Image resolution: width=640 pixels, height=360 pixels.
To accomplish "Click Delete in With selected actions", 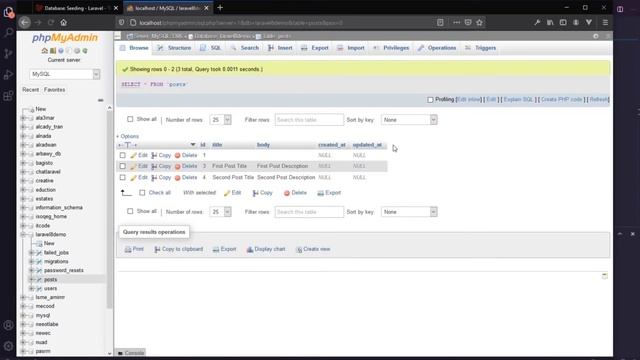I will [295, 193].
